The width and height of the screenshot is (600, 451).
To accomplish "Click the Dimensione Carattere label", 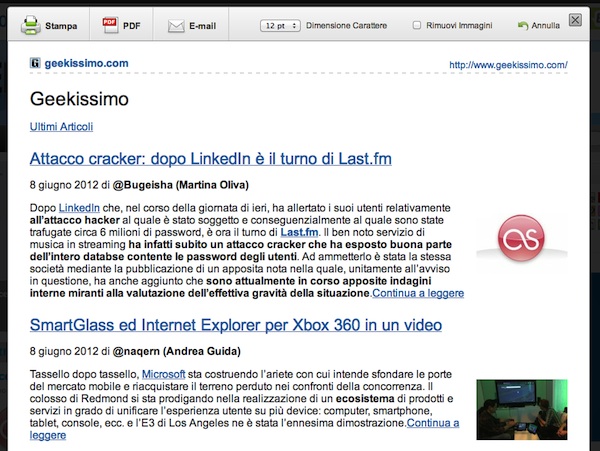I will pyautogui.click(x=346, y=26).
